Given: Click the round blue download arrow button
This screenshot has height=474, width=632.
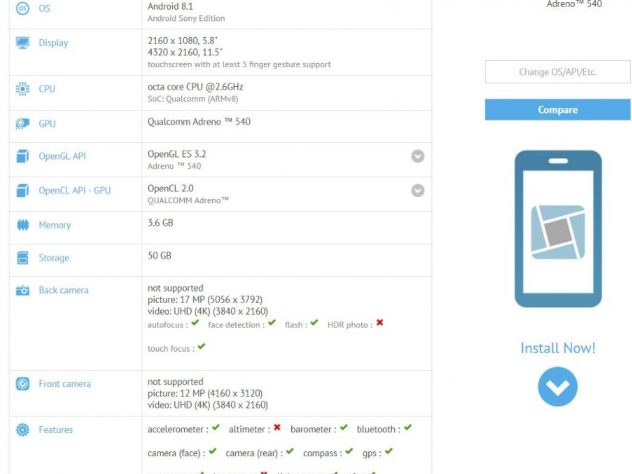Looking at the screenshot, I should pos(557,387).
